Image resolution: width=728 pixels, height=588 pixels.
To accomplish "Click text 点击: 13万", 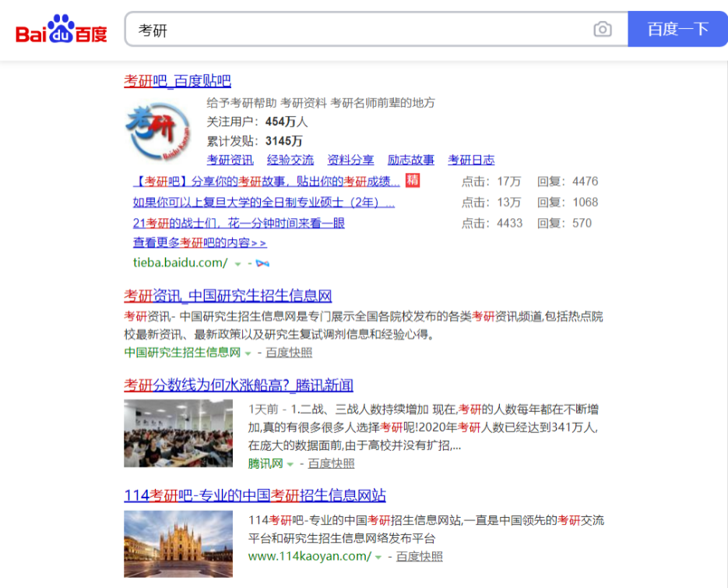I will coord(491,202).
